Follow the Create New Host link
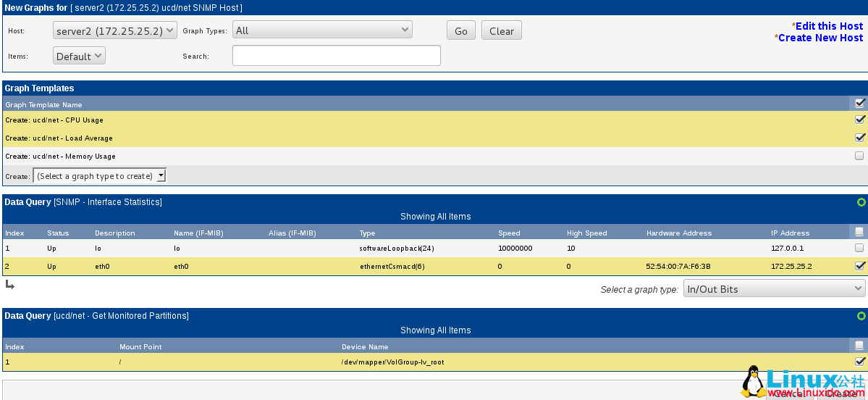This screenshot has height=400, width=868. (x=820, y=38)
